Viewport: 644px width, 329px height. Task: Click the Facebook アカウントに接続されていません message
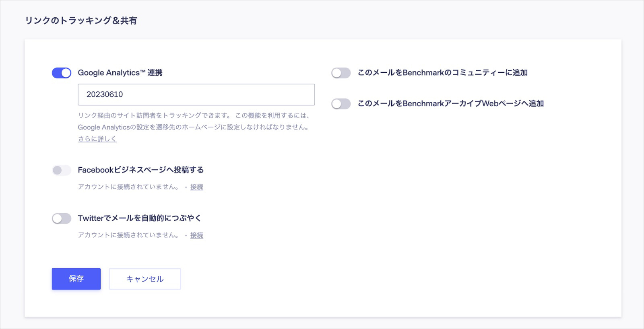pos(128,187)
